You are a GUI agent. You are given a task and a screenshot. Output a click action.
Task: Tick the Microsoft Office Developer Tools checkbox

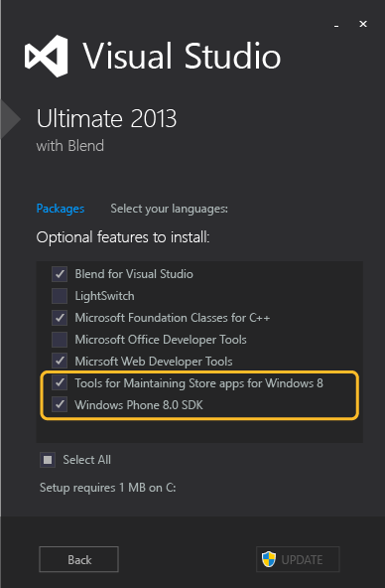tap(60, 340)
